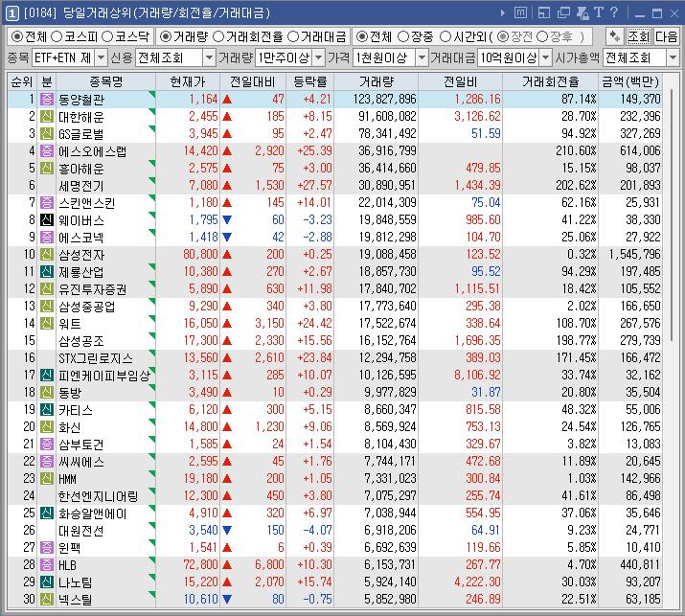Open stock 삼성중공업 in the list
This screenshot has width=685, height=616.
pyautogui.click(x=87, y=307)
